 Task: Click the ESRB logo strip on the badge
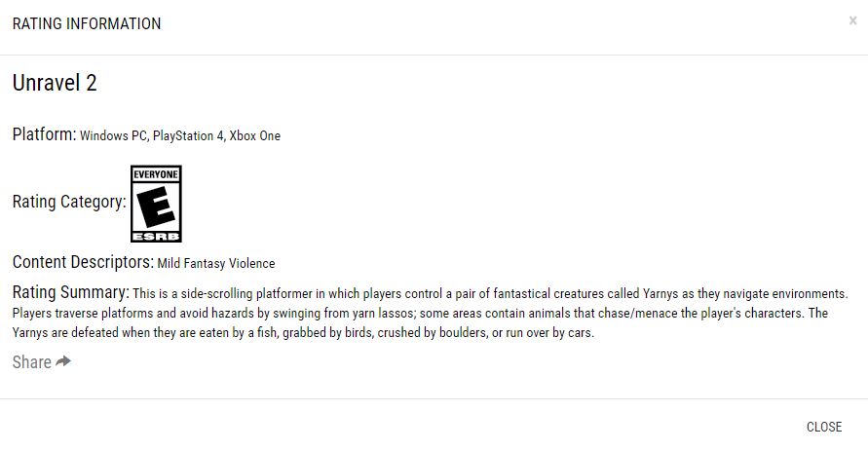pos(156,237)
